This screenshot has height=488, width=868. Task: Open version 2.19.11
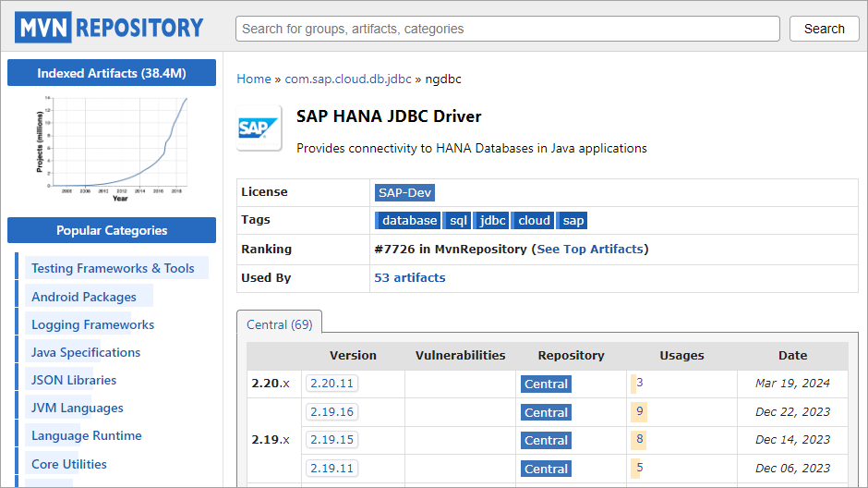[332, 469]
